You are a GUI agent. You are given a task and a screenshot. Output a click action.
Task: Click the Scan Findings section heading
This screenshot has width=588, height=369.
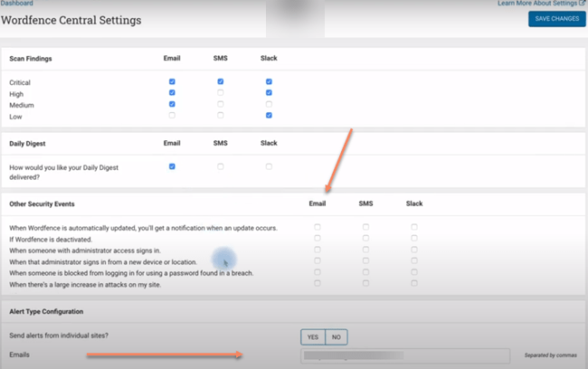click(31, 59)
